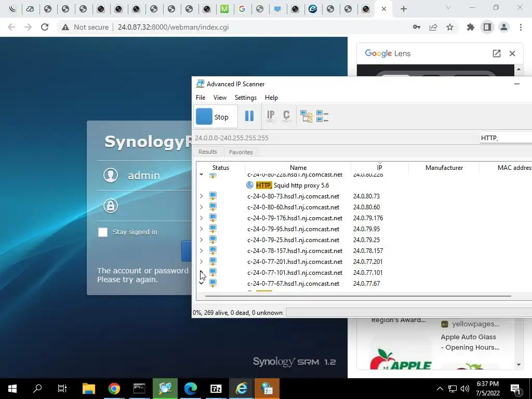Select the HTTP, Squid http proxy 5.6 entry
Image resolution: width=532 pixels, height=399 pixels.
pos(292,185)
